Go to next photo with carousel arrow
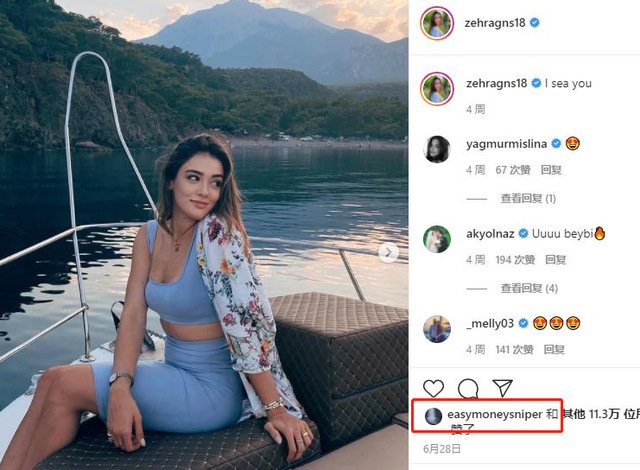 coord(386,252)
